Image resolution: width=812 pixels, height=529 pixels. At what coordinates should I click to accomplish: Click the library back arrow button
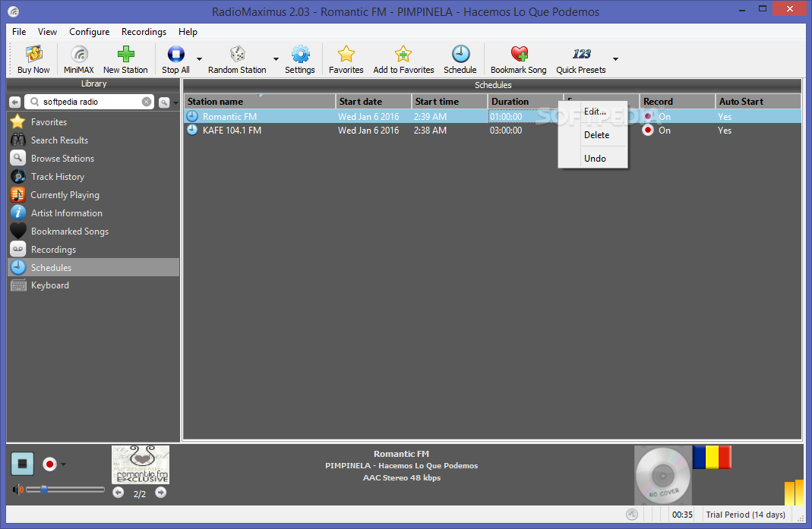point(15,102)
